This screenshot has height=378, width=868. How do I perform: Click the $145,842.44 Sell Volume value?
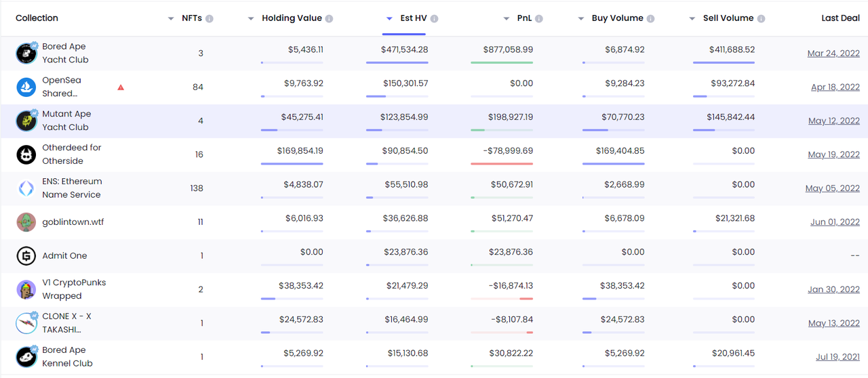(730, 117)
